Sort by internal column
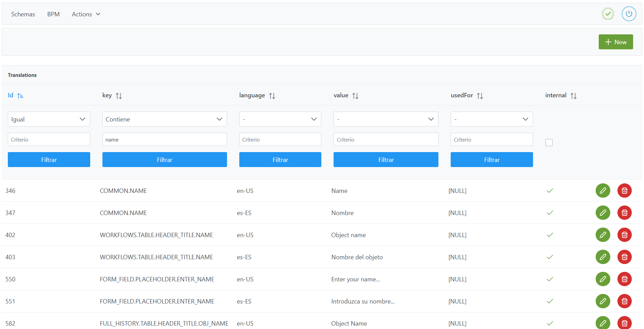644x329 pixels. (573, 96)
